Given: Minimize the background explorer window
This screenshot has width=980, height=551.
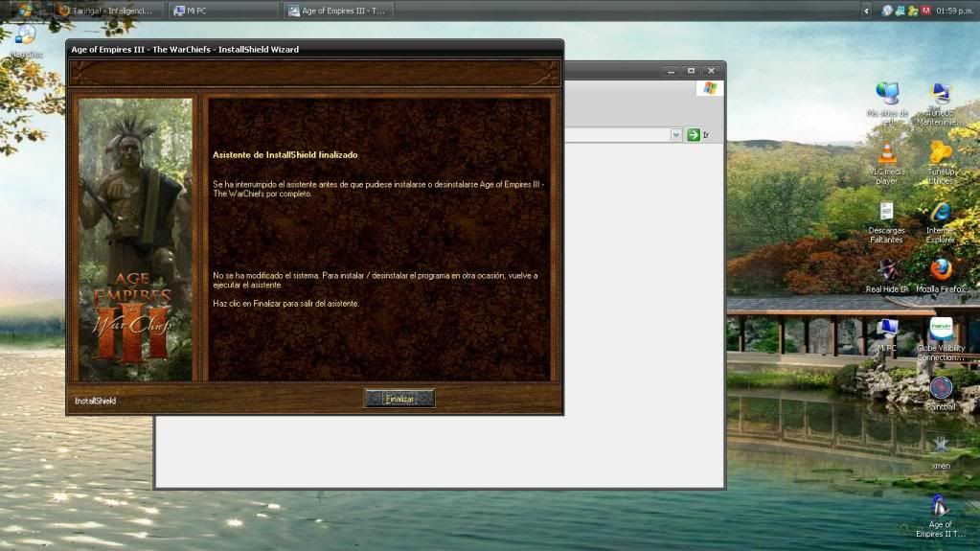Looking at the screenshot, I should (x=671, y=71).
